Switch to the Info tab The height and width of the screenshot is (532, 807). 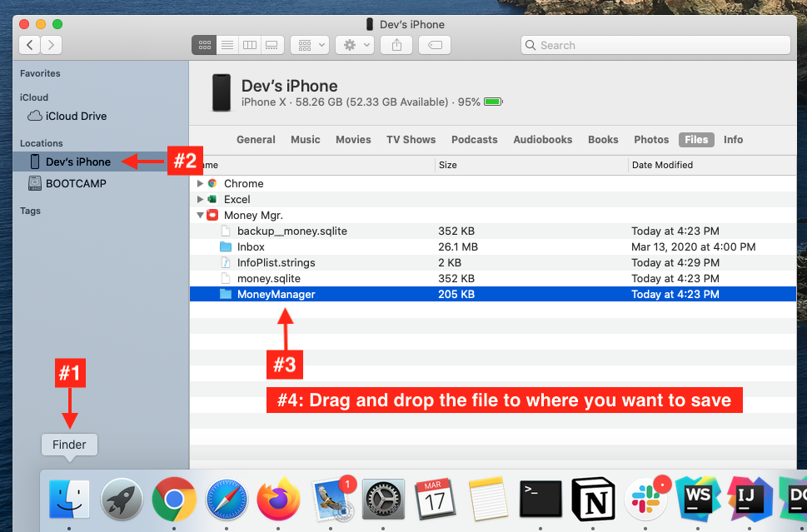point(733,139)
